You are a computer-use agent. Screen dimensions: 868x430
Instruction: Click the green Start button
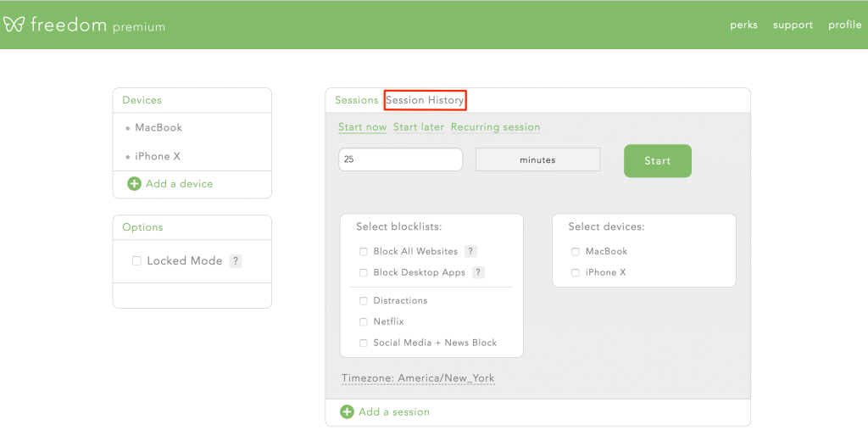658,160
